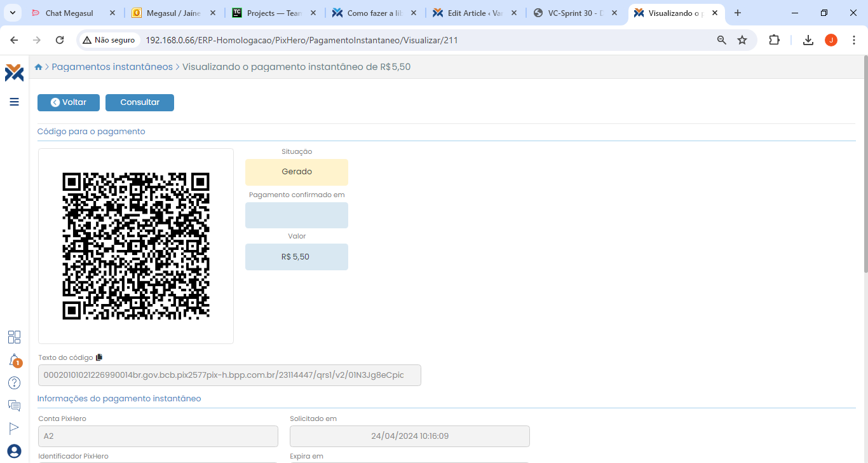Switch to the Chat Megasul tab

pos(70,13)
